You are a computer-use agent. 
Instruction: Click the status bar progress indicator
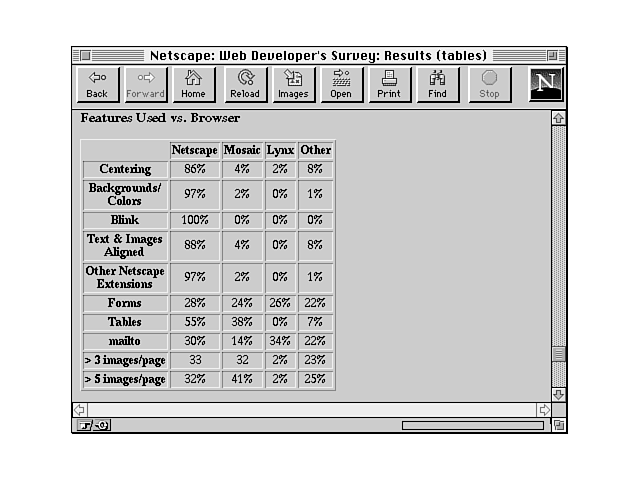[x=473, y=425]
